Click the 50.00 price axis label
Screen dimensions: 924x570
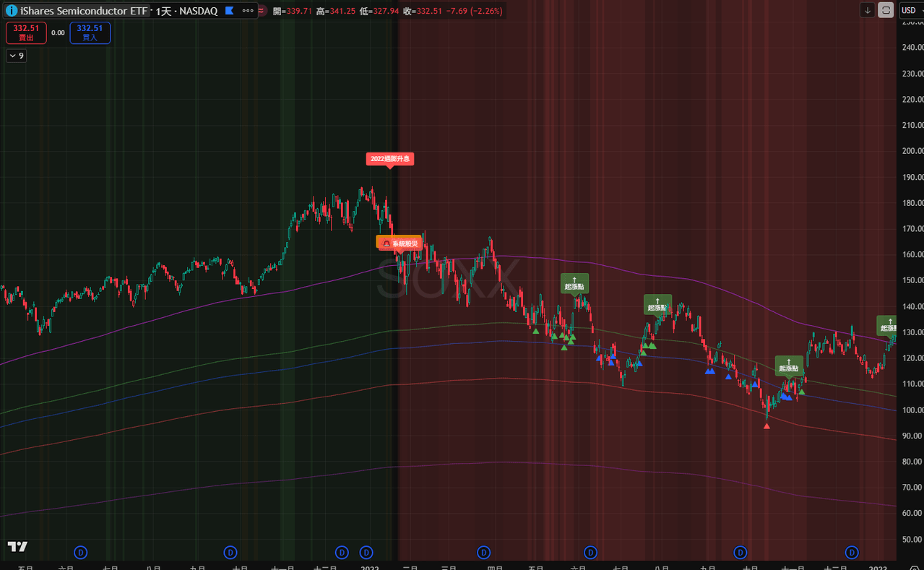(912, 539)
